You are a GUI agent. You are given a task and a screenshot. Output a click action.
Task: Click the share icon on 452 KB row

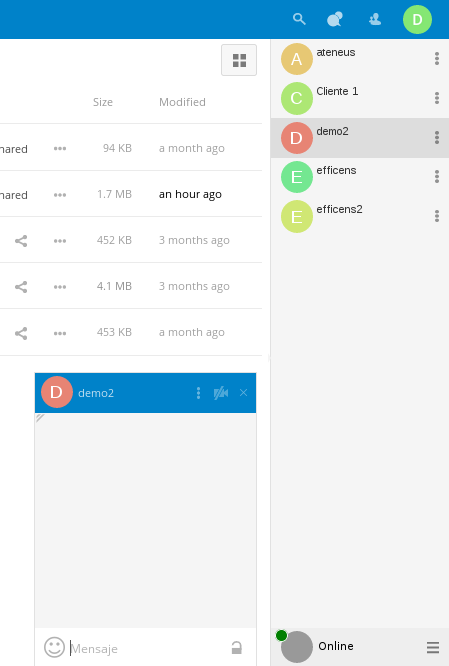coord(21,241)
